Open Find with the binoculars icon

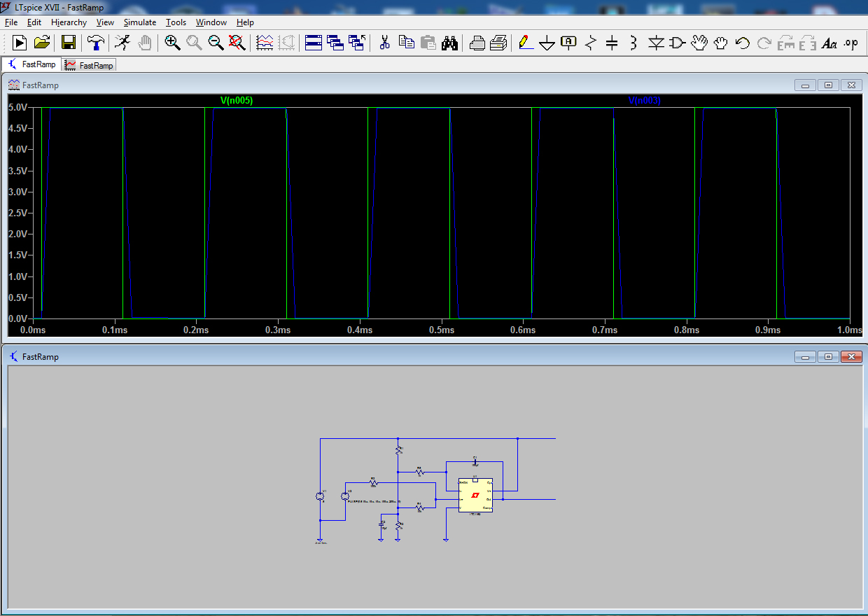[x=450, y=43]
